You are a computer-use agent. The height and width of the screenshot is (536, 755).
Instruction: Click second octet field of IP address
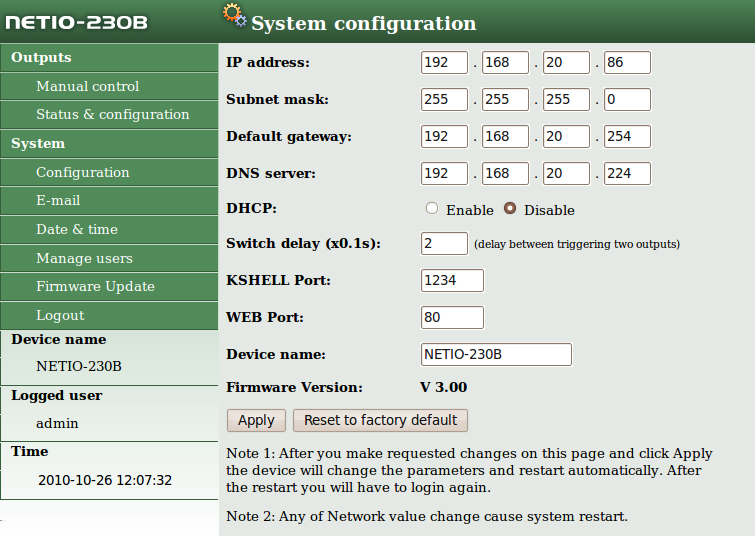pyautogui.click(x=505, y=63)
